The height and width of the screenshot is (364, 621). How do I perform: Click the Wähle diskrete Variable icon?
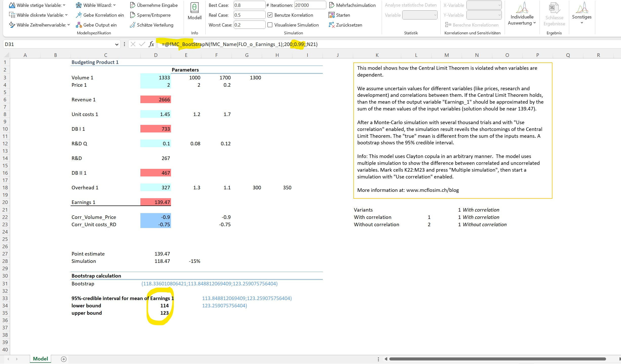12,15
